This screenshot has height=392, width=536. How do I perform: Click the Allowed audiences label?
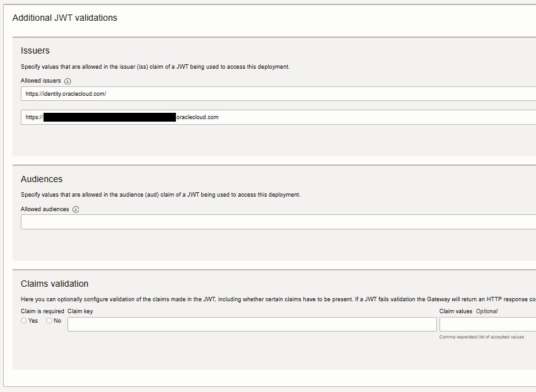[45, 209]
